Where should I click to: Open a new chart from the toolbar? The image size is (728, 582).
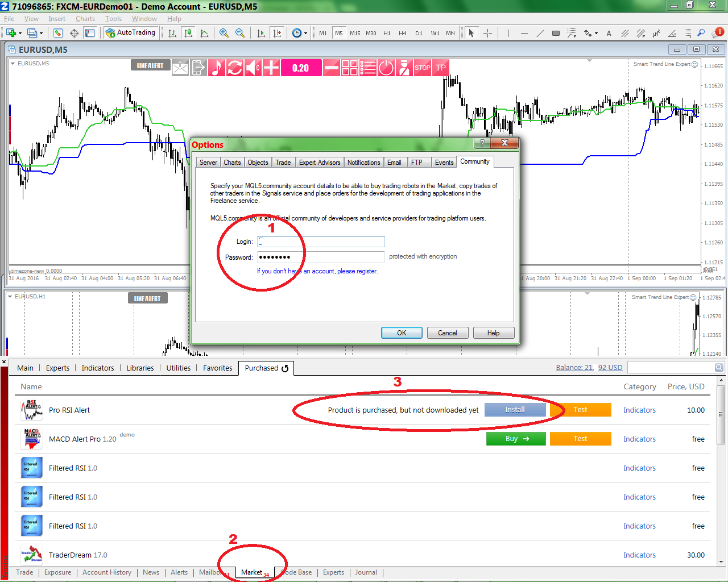click(11, 33)
